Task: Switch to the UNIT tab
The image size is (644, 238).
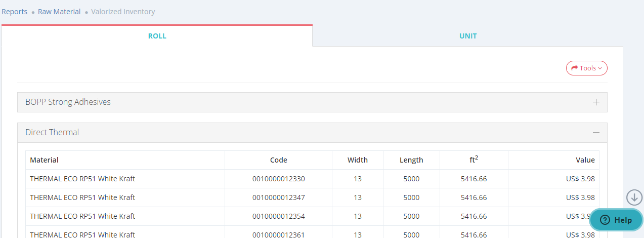Action: pyautogui.click(x=467, y=36)
